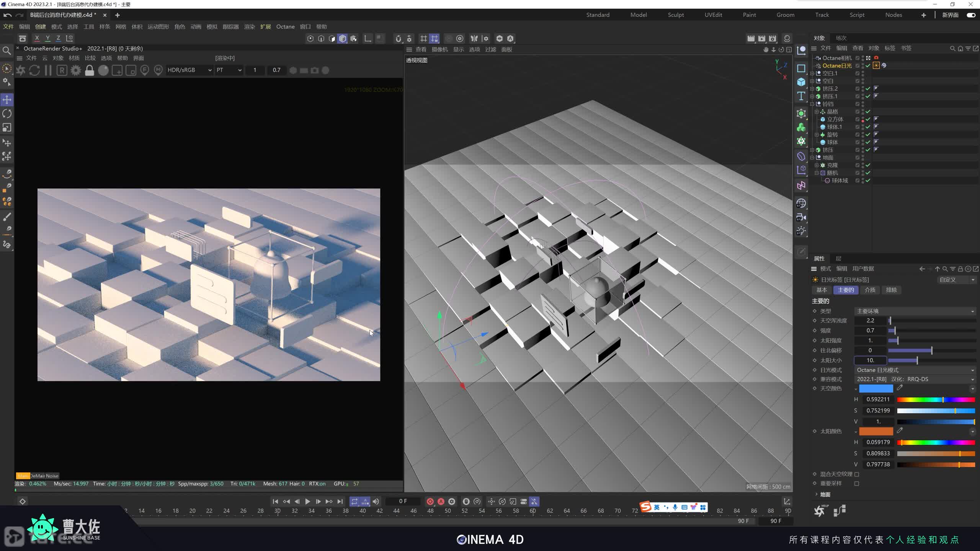Select the Rotate tool in left toolbar
Viewport: 980px width, 551px height.
tap(7, 114)
